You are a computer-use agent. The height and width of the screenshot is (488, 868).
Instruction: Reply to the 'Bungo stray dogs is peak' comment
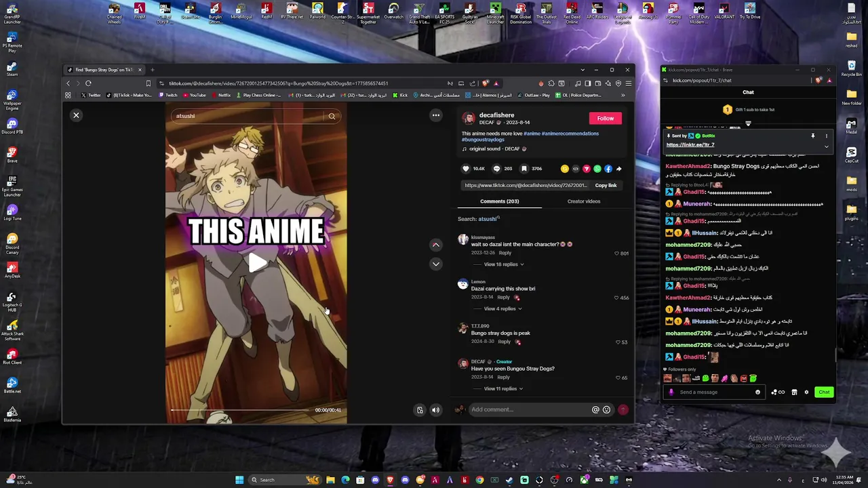point(504,342)
